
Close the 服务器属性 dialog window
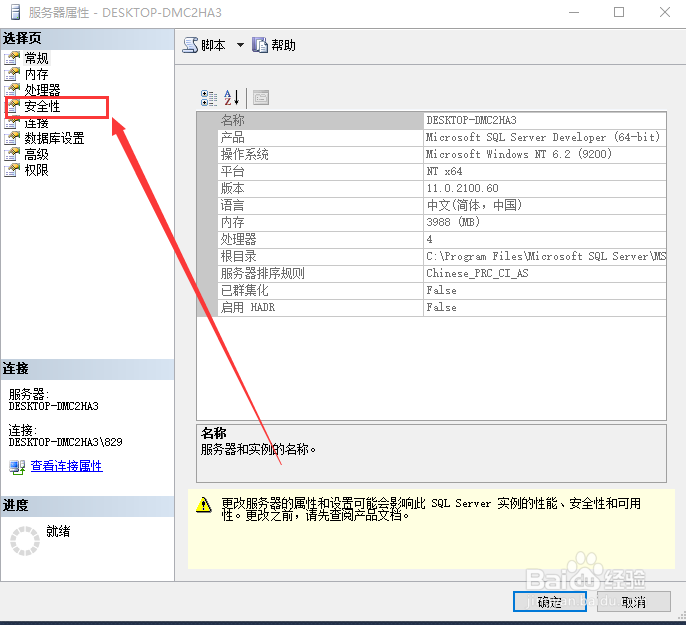tap(665, 12)
